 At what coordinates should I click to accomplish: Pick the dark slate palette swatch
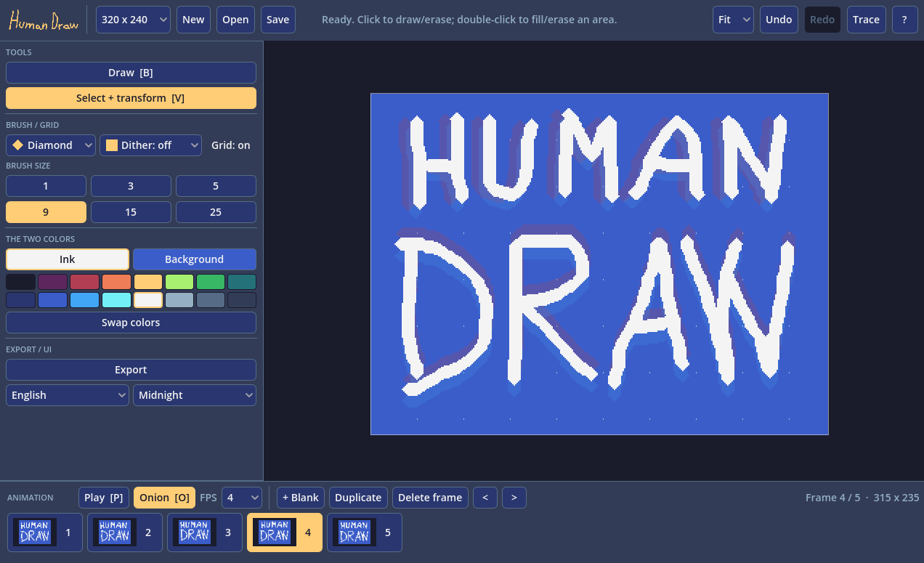click(x=242, y=300)
